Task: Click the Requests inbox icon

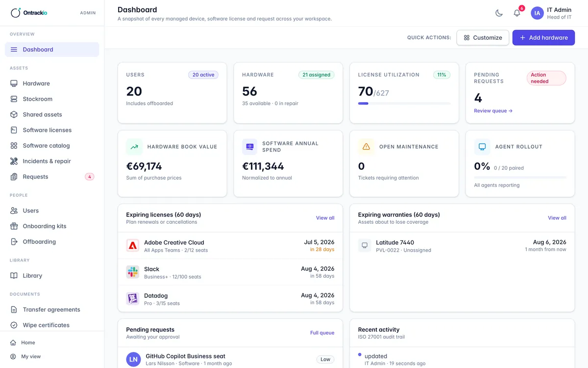Action: 14,177
